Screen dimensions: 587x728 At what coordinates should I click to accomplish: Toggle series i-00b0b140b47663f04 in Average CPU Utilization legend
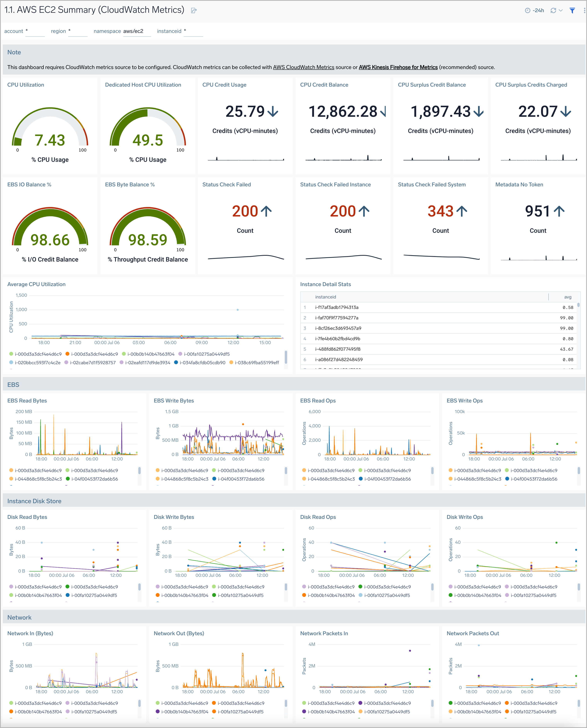pos(148,354)
